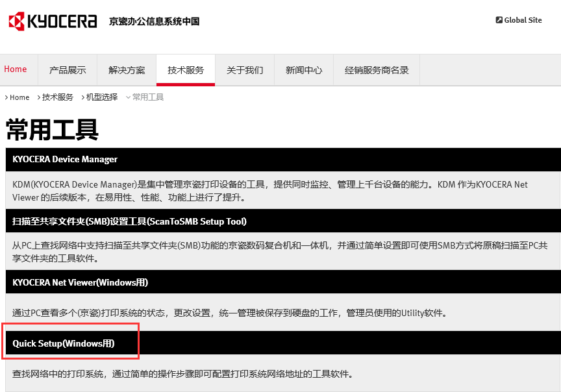This screenshot has height=392, width=561.
Task: Open the 解决方案 menu item
Action: [x=127, y=69]
